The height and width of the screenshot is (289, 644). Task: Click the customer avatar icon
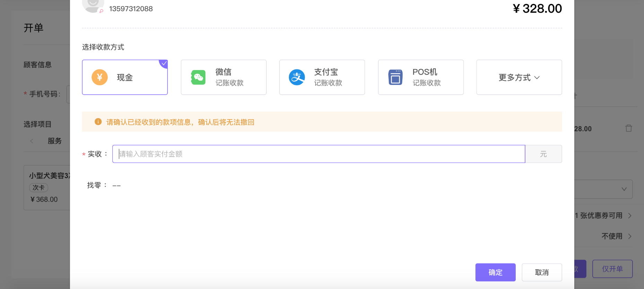point(93,5)
